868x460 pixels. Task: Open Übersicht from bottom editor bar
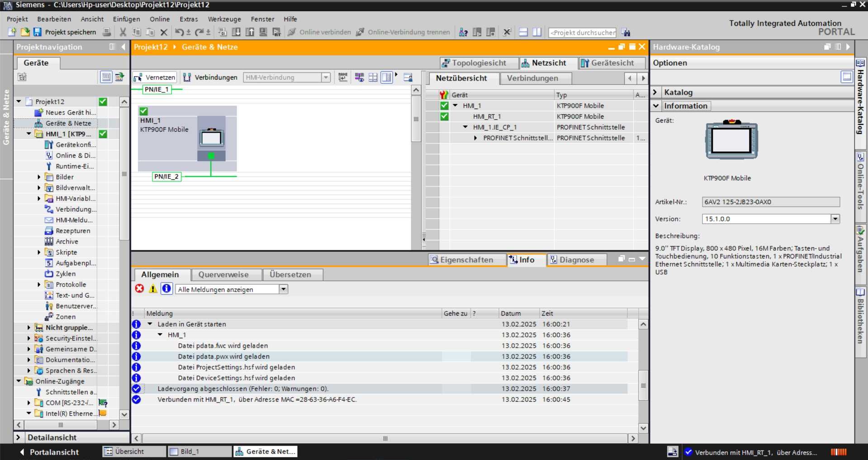[134, 451]
